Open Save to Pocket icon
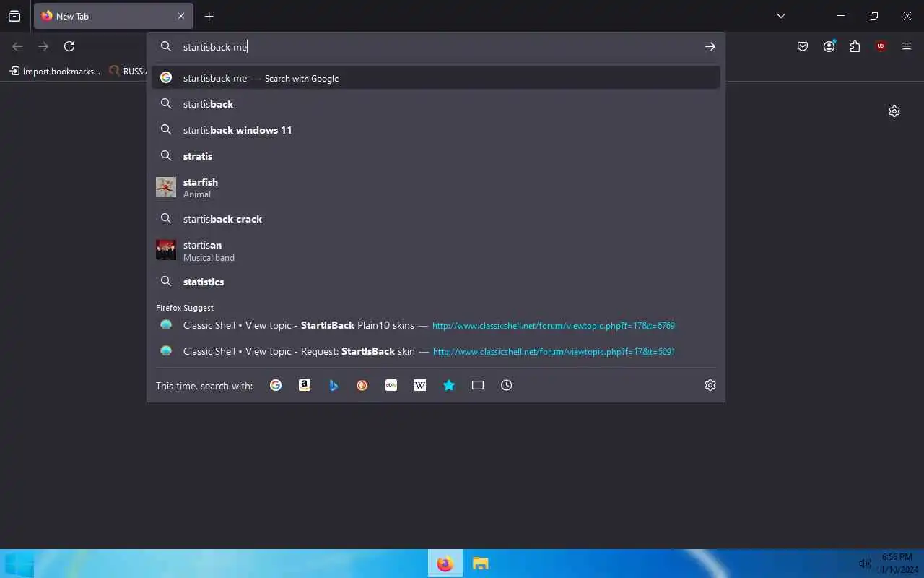924x578 pixels. 803,46
